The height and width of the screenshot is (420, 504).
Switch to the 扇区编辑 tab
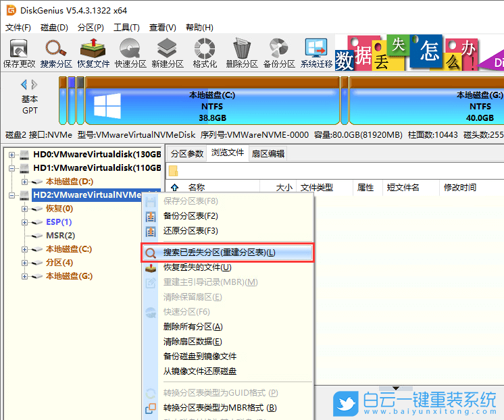[x=268, y=153]
